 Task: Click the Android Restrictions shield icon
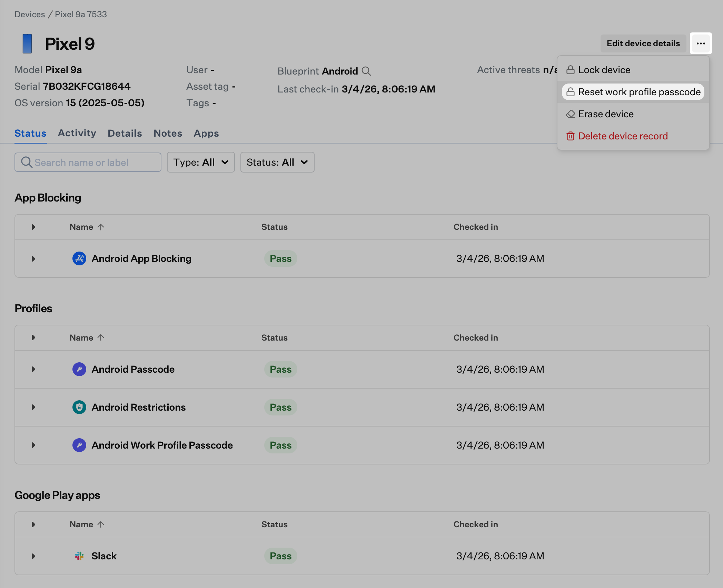click(x=79, y=407)
